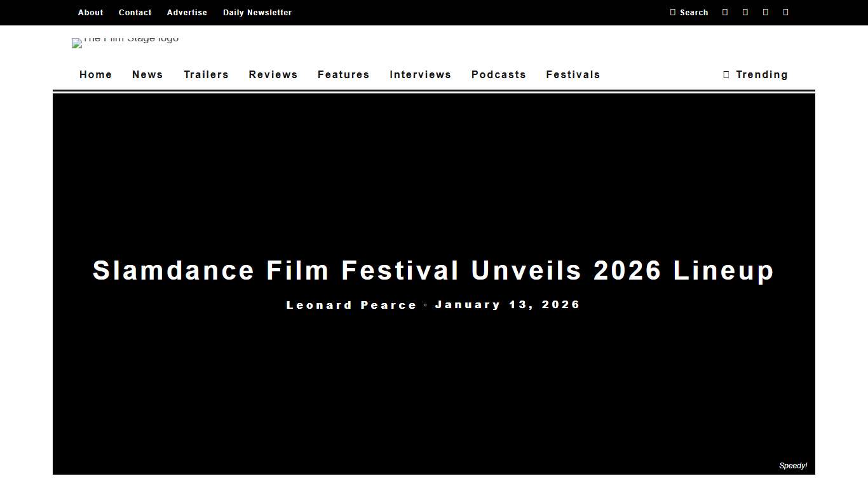Open the Features menu item
Viewport: 868px width, 488px height.
343,74
